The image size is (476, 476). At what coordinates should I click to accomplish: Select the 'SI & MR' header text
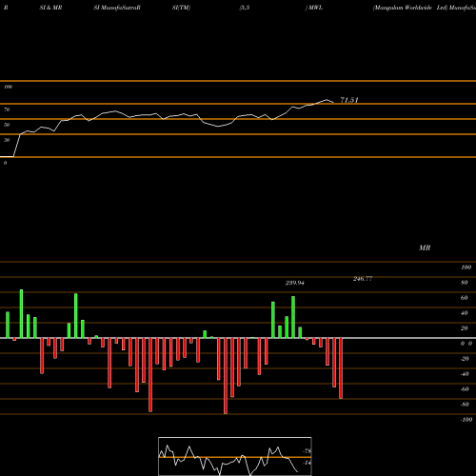click(x=50, y=8)
